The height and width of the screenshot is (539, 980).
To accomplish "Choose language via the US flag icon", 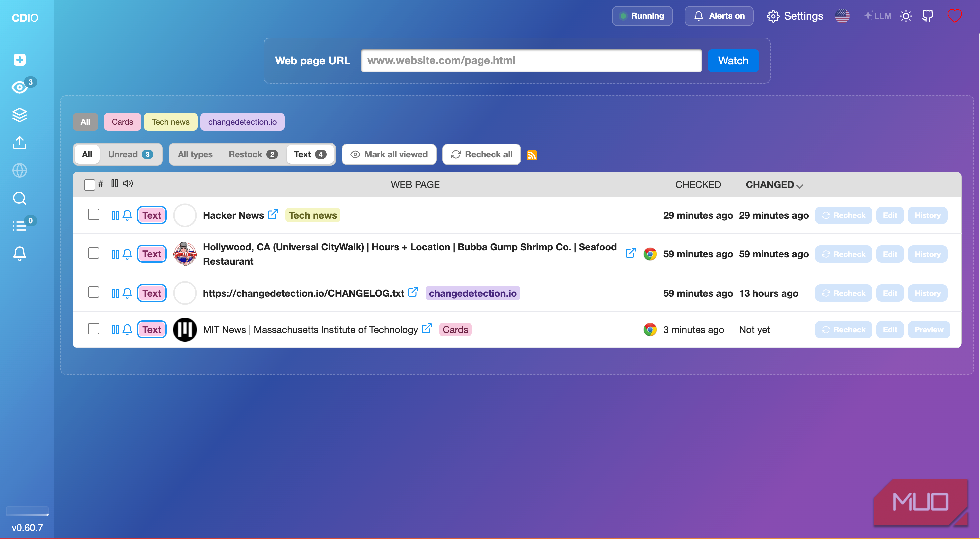I will pyautogui.click(x=842, y=16).
